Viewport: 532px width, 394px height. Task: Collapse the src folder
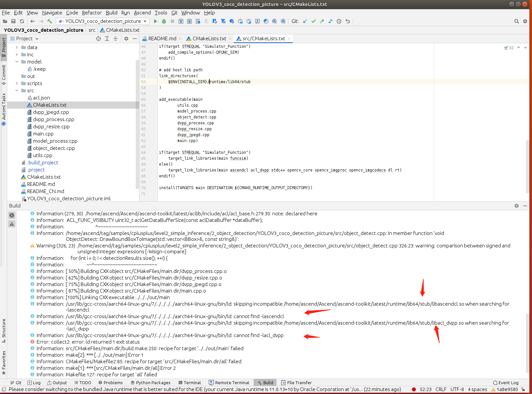17,91
